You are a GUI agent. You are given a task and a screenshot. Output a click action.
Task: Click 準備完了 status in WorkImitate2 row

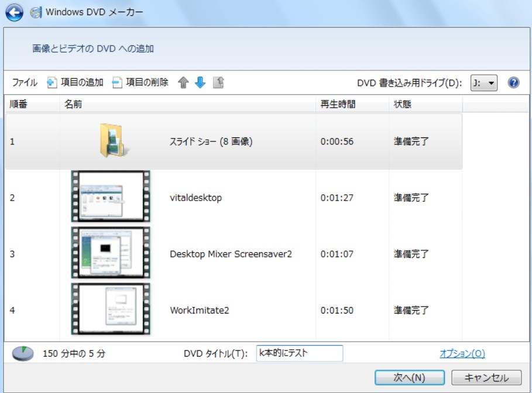(411, 311)
